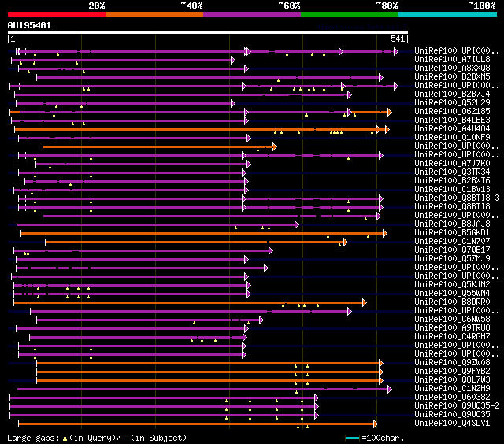
Task: Select the UniRef100_Q8BTI8-3 label
Action: [x=457, y=198]
